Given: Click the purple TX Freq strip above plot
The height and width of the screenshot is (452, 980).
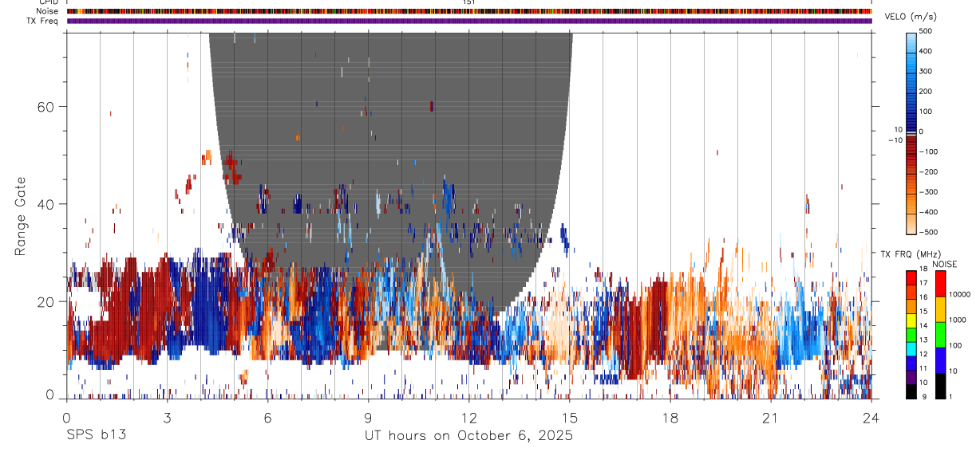Looking at the screenshot, I should tap(469, 21).
